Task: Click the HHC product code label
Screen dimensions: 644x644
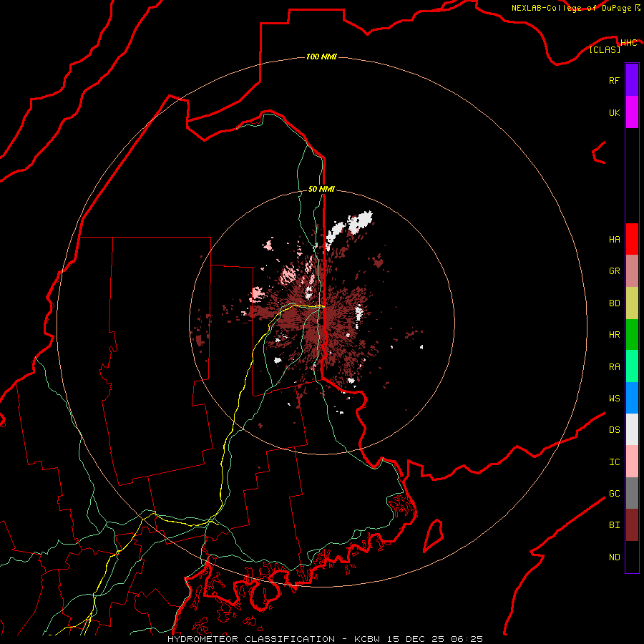Action: pos(628,43)
